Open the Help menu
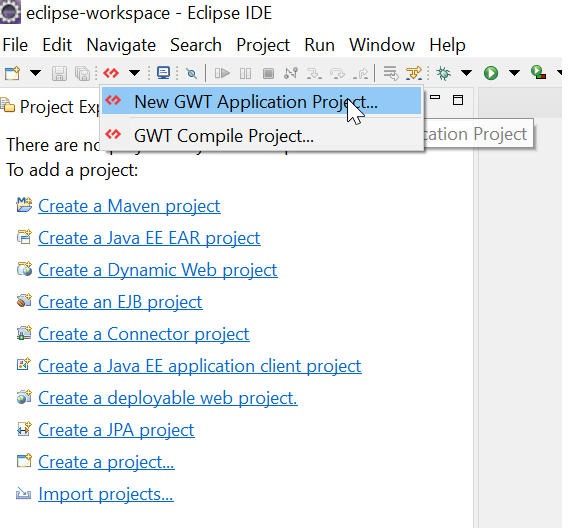 (x=447, y=45)
